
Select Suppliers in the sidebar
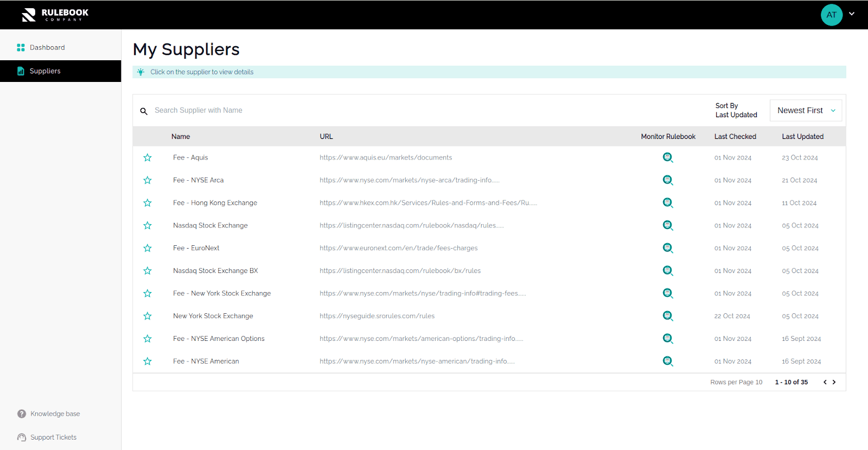tap(60, 71)
